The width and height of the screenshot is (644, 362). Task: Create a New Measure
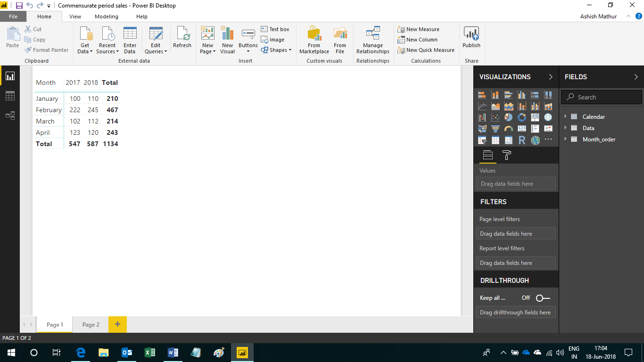point(418,29)
